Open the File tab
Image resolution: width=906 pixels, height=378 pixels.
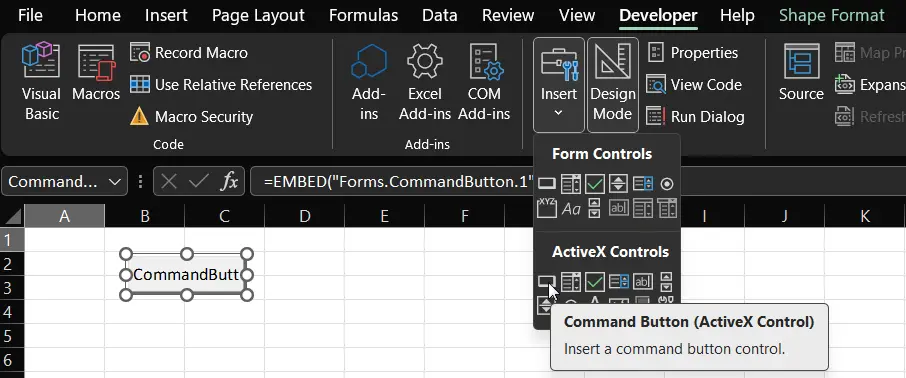[30, 16]
